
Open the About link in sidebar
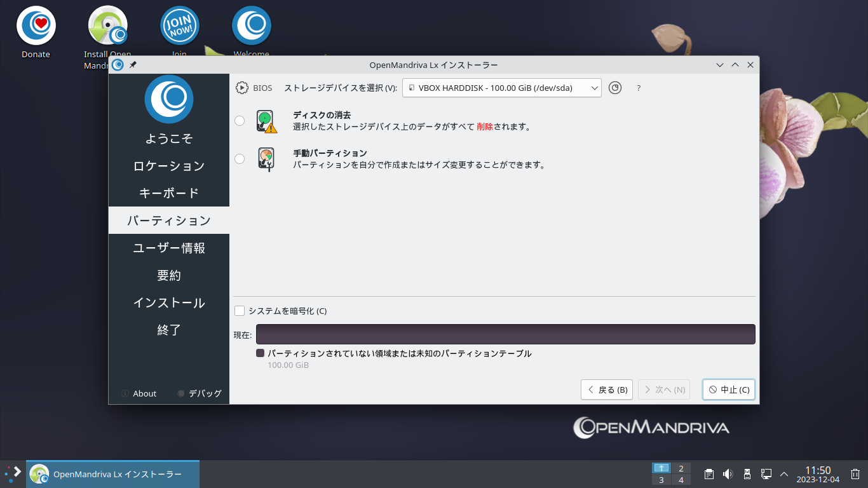(139, 393)
